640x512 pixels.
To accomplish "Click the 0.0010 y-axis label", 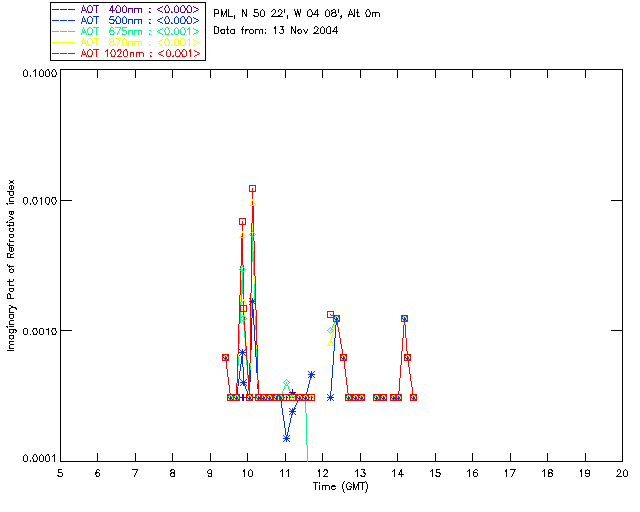I will coord(39,331).
